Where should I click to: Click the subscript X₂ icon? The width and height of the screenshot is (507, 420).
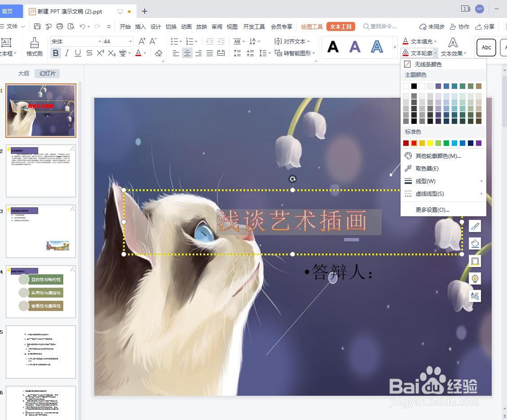111,53
